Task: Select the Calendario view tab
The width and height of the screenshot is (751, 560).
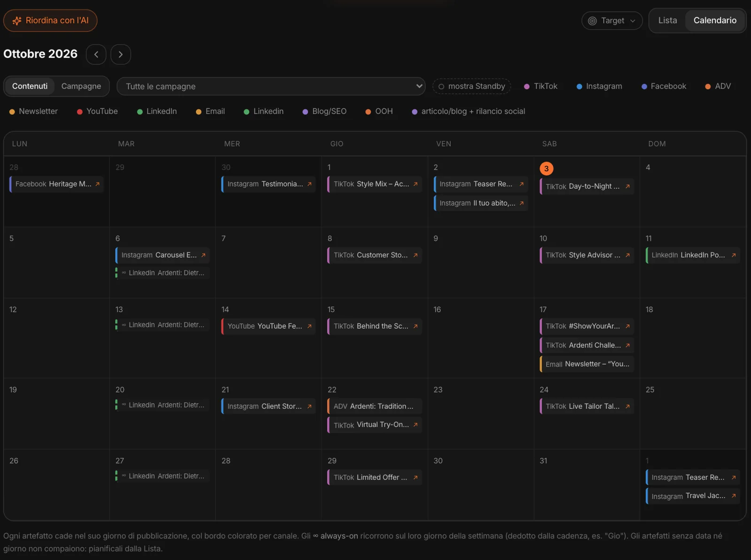Action: click(x=715, y=21)
